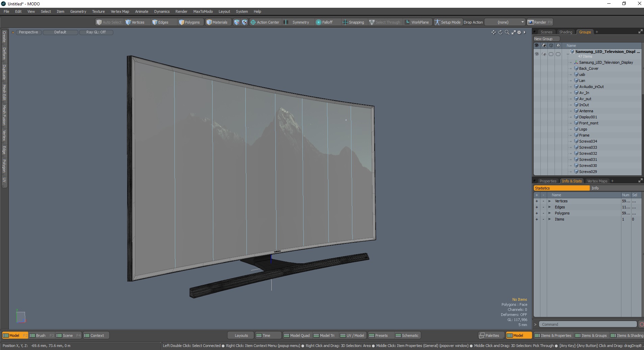The image size is (644, 350).
Task: Toggle visibility eye for Samsung group
Action: click(537, 54)
